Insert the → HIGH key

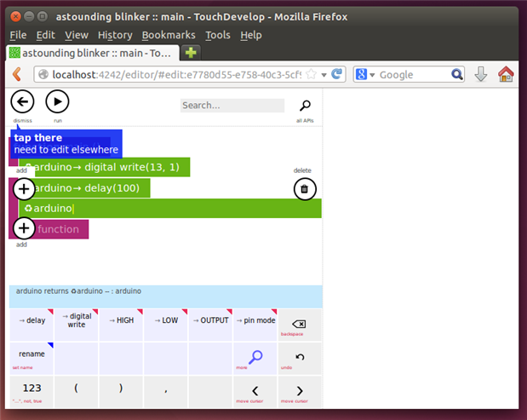click(121, 325)
